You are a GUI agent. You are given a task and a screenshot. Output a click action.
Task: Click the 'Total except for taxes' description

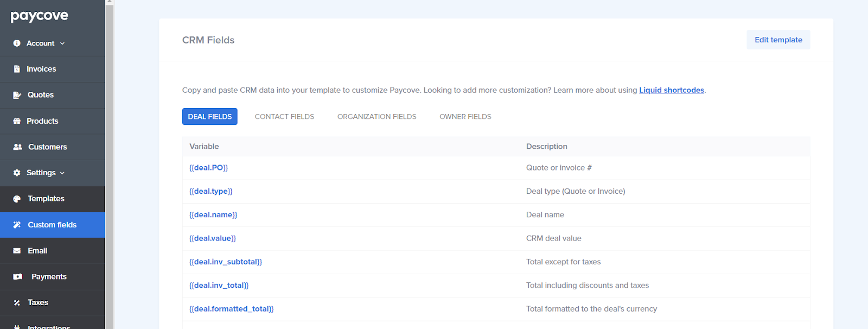(564, 262)
